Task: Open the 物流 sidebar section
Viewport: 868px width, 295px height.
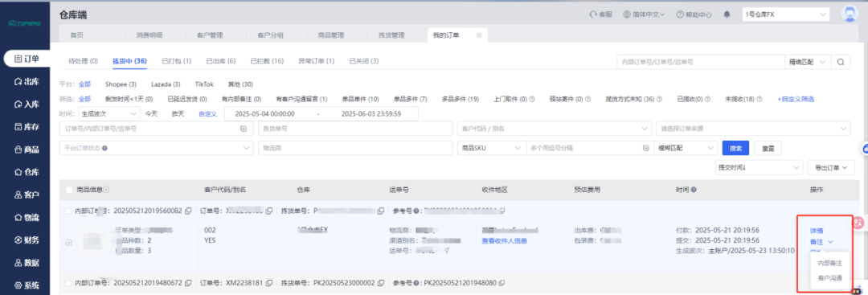Action: pos(27,218)
